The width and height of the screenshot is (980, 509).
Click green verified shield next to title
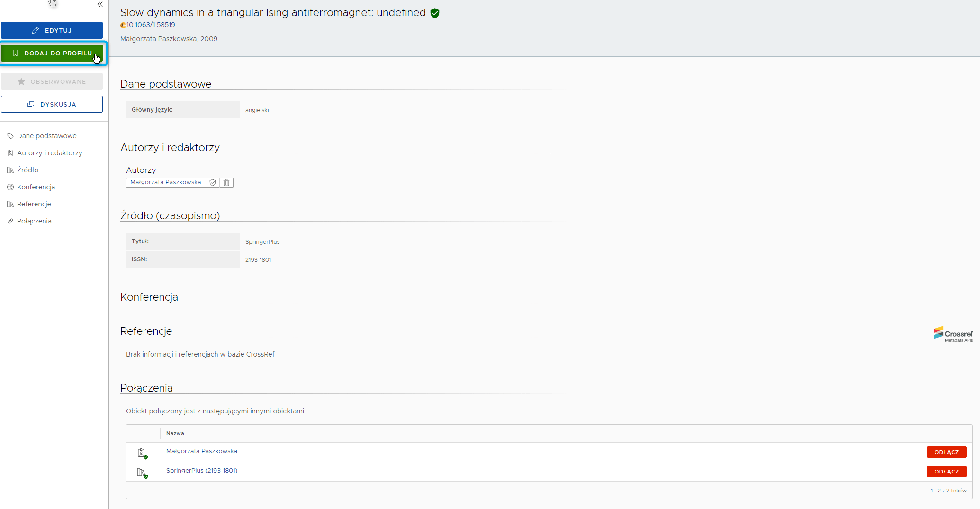[435, 13]
